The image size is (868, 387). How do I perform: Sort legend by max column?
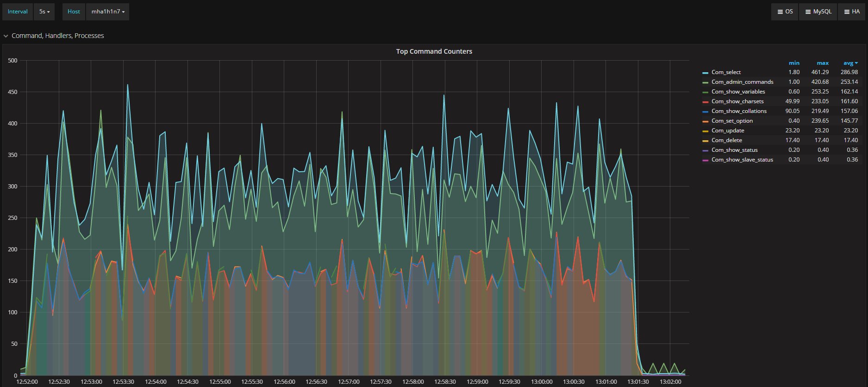pos(822,63)
